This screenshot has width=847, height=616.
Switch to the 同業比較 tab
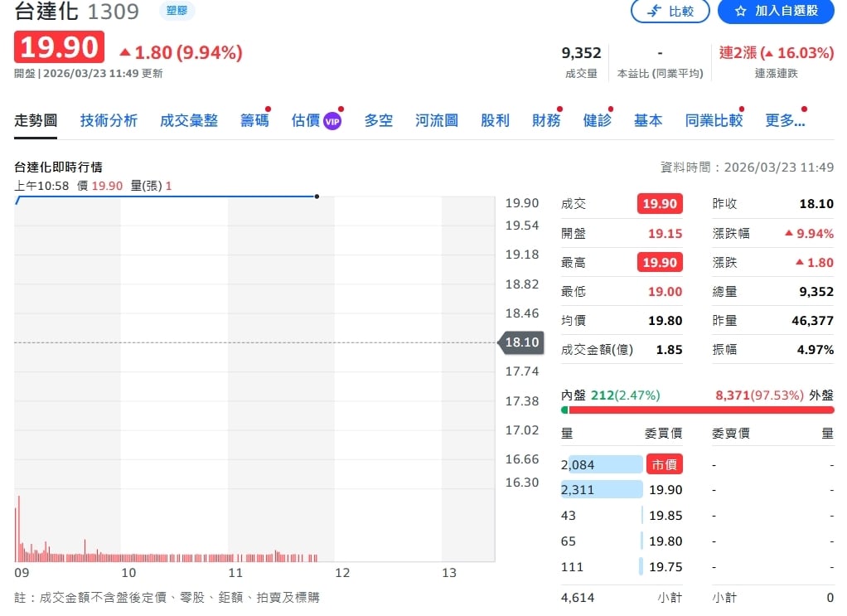click(x=713, y=119)
